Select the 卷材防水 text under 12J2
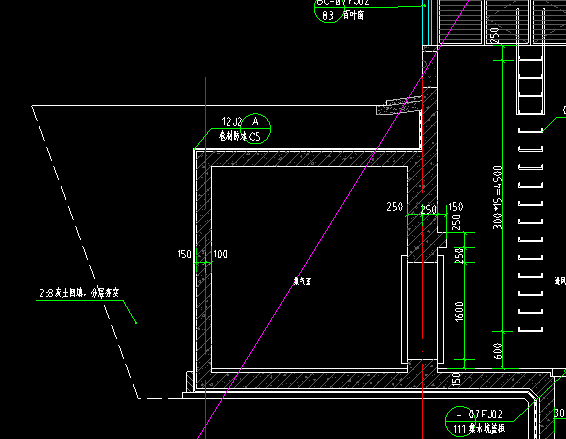 point(233,136)
